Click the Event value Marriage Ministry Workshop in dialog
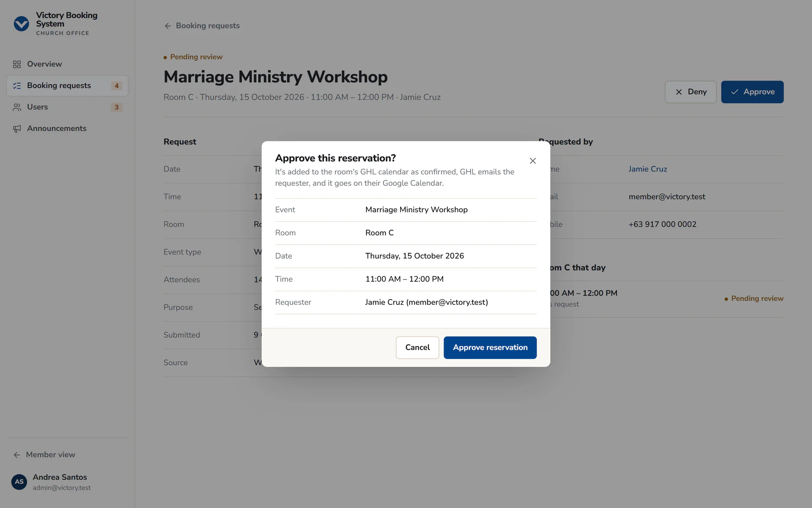The width and height of the screenshot is (812, 508). click(417, 210)
